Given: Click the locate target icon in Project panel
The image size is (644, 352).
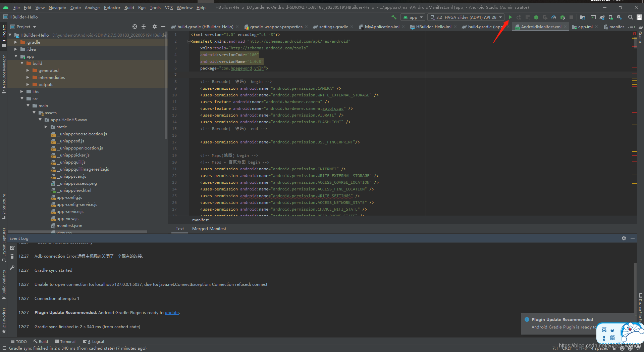Looking at the screenshot, I should pos(135,27).
